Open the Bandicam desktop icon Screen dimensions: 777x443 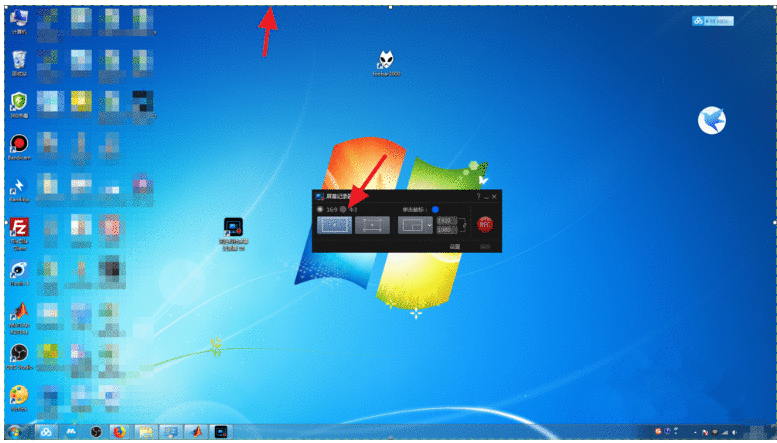(18, 145)
